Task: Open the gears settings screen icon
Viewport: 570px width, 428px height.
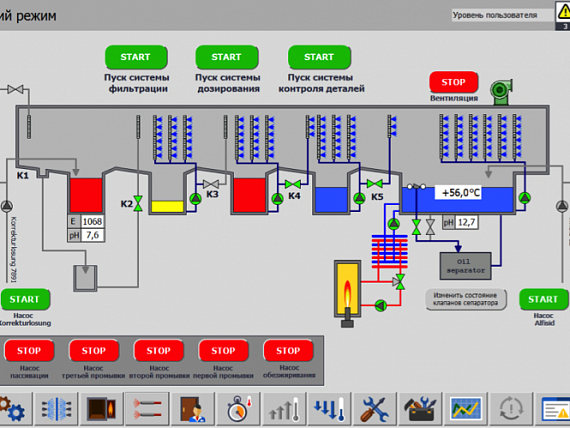Action: pyautogui.click(x=15, y=409)
